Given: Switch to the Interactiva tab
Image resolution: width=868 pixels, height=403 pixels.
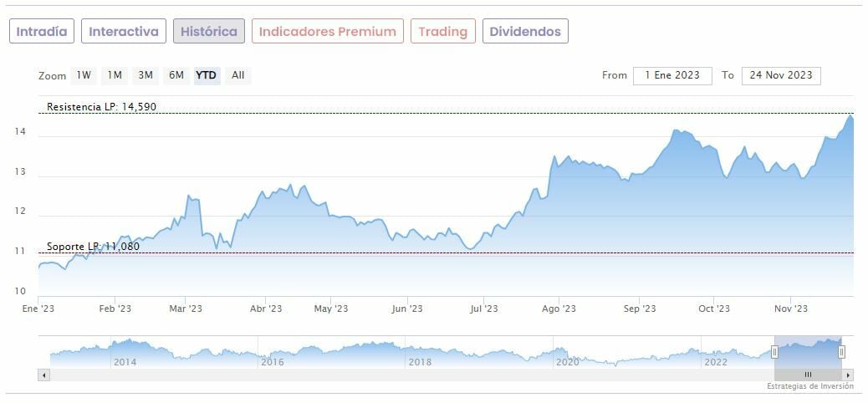Looking at the screenshot, I should tap(124, 32).
